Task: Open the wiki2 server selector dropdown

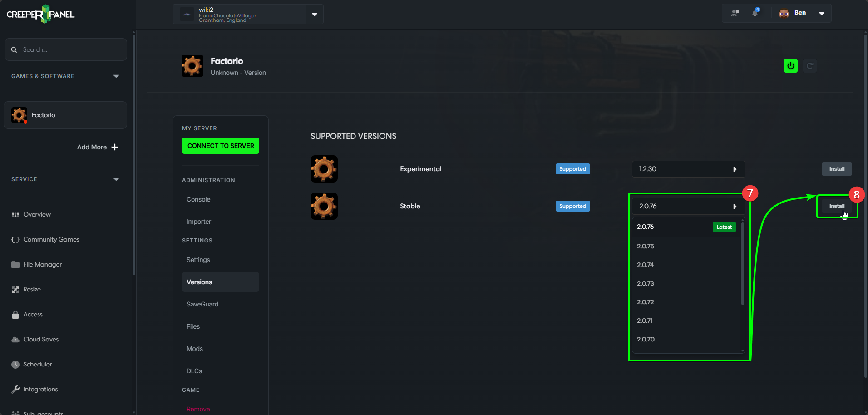Action: coord(314,14)
